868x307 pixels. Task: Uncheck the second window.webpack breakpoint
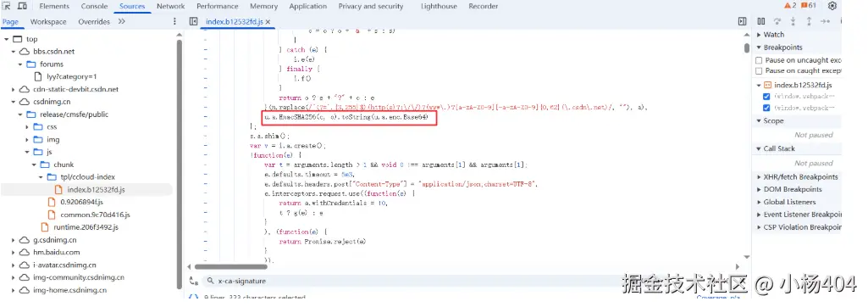[x=766, y=108]
